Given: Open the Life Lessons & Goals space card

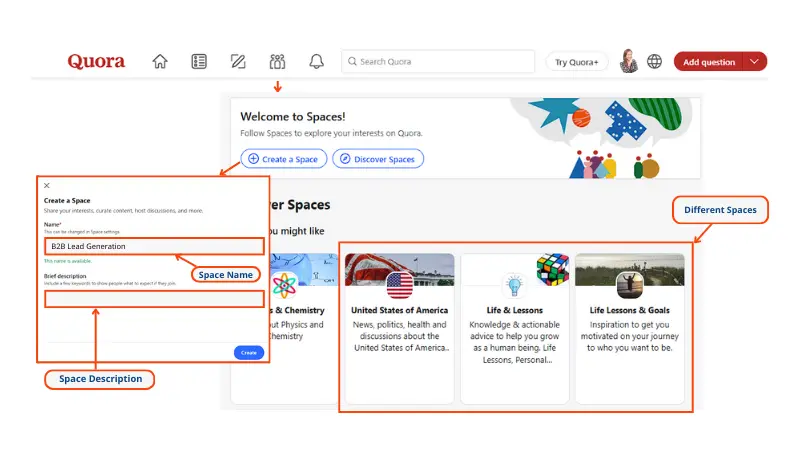Looking at the screenshot, I should (630, 328).
